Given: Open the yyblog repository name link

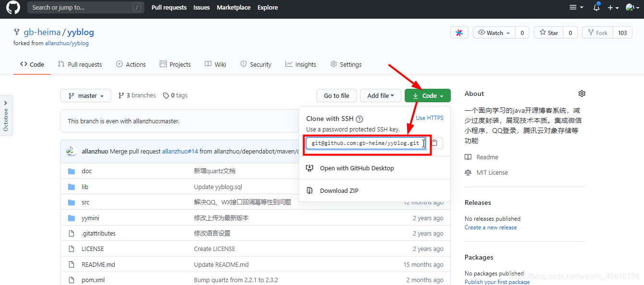Looking at the screenshot, I should [81, 32].
